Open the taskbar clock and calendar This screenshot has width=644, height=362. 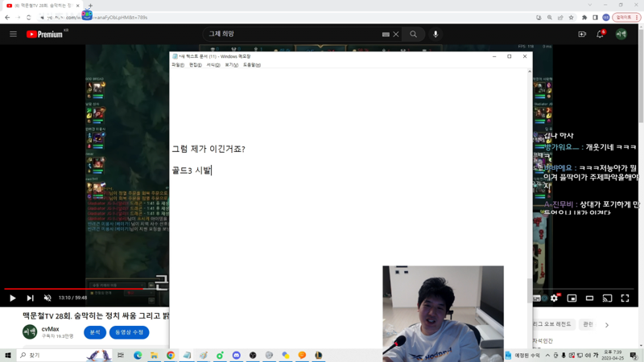pyautogui.click(x=613, y=355)
